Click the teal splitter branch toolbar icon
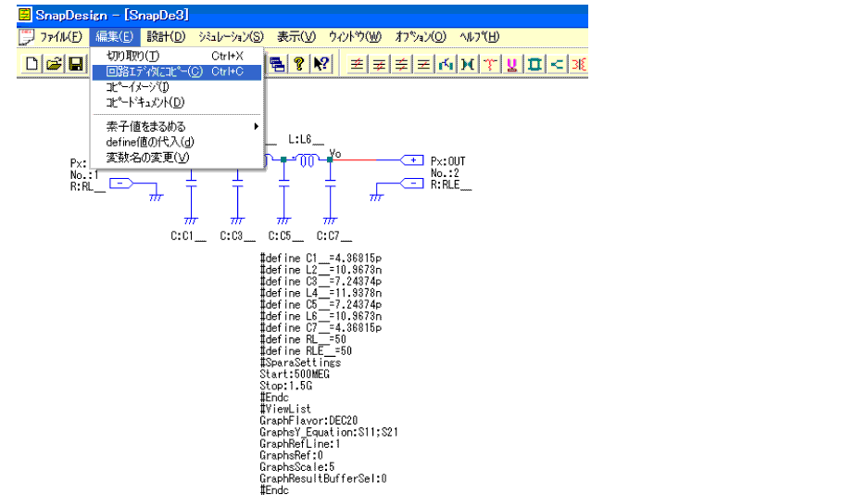Image resolution: width=868 pixels, height=495 pixels. tap(557, 64)
